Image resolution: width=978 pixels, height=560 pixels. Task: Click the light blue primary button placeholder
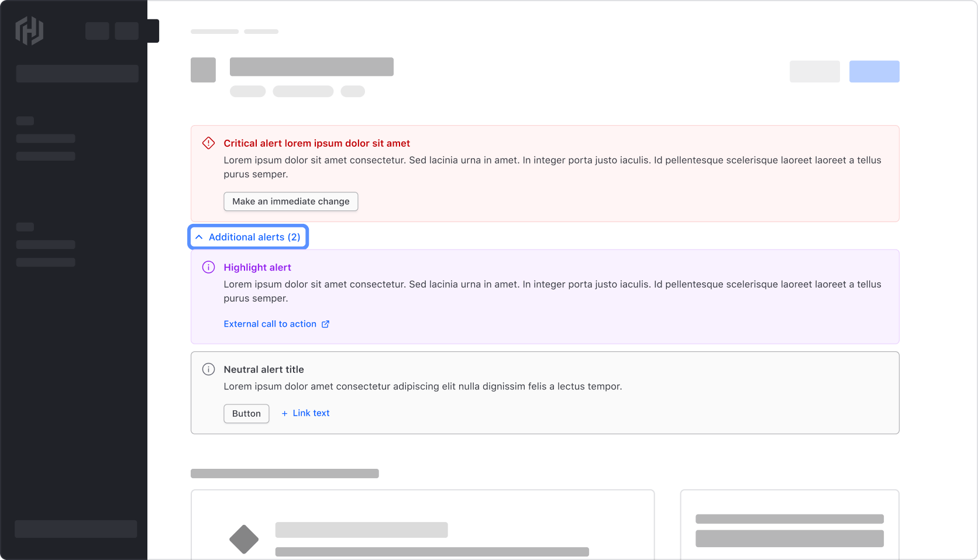[874, 71]
